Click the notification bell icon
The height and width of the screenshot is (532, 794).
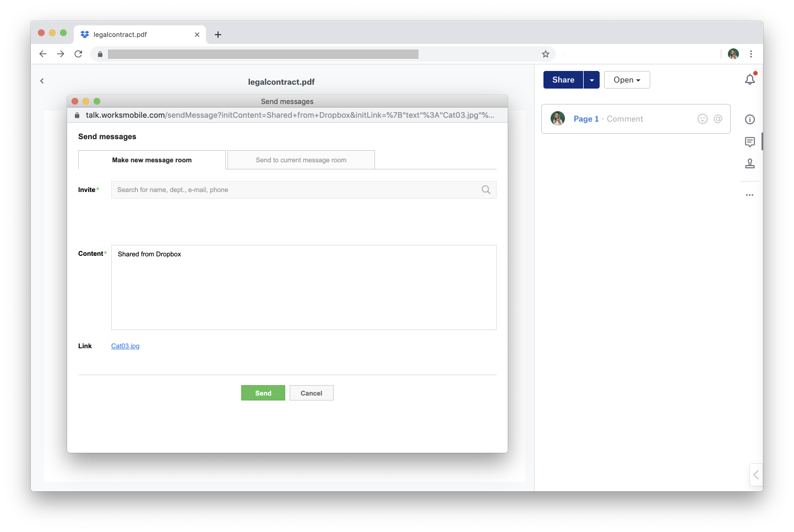pyautogui.click(x=749, y=80)
